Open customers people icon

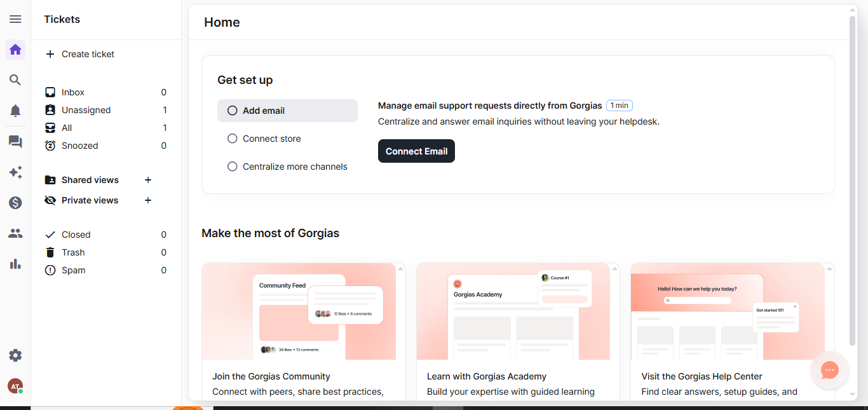(x=15, y=233)
